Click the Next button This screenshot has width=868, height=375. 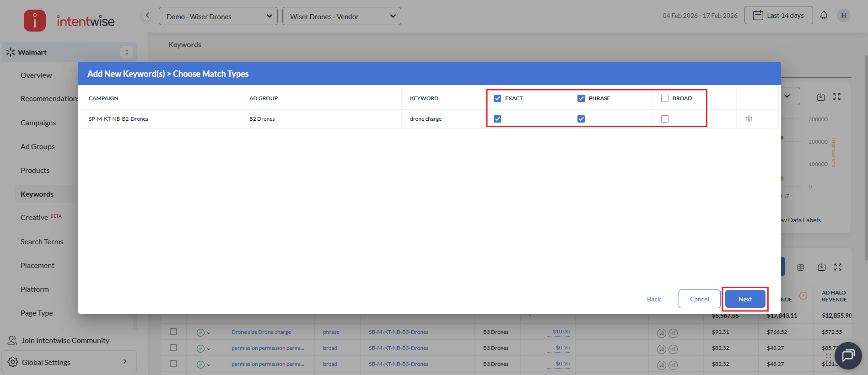745,299
